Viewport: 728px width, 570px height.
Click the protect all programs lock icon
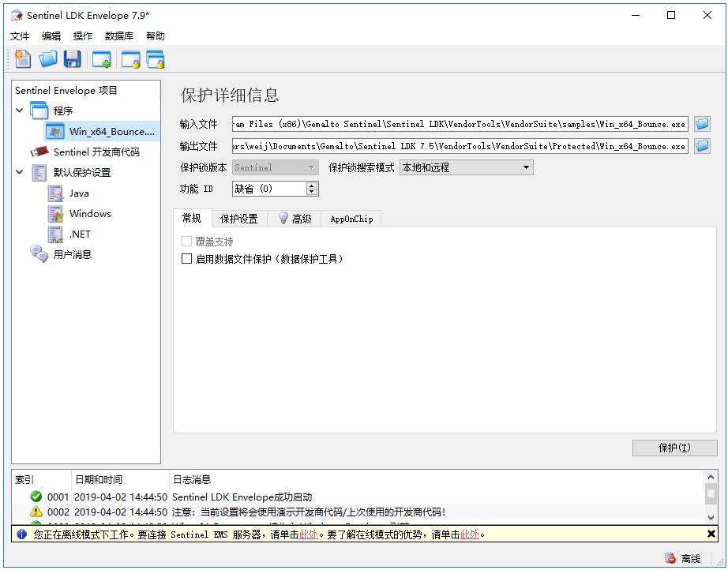(156, 59)
